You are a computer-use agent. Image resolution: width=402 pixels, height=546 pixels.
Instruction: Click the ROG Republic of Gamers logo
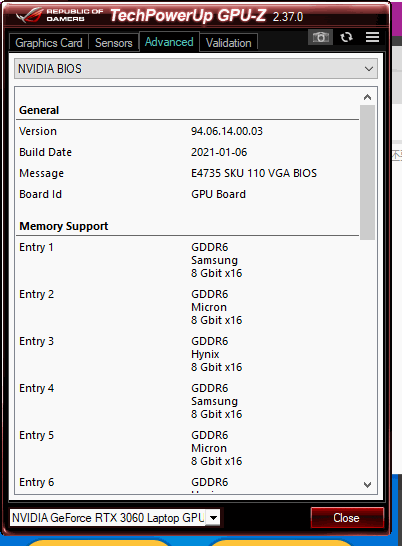pos(59,15)
